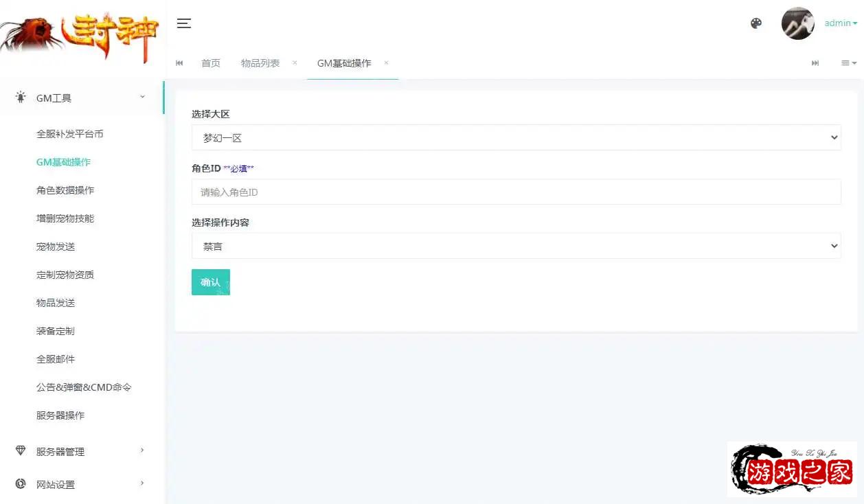Expand the 网站设置 menu section

[82, 485]
